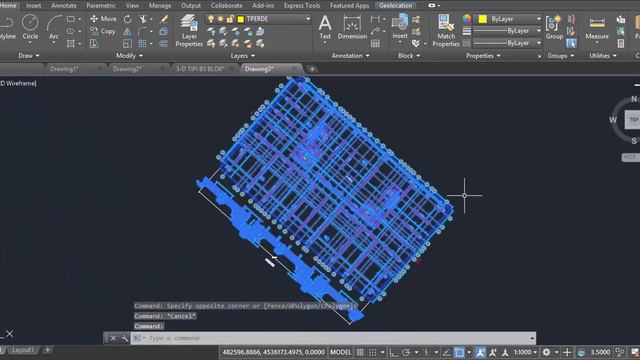The width and height of the screenshot is (640, 360).
Task: Click the Group tool icon
Action: [x=554, y=27]
